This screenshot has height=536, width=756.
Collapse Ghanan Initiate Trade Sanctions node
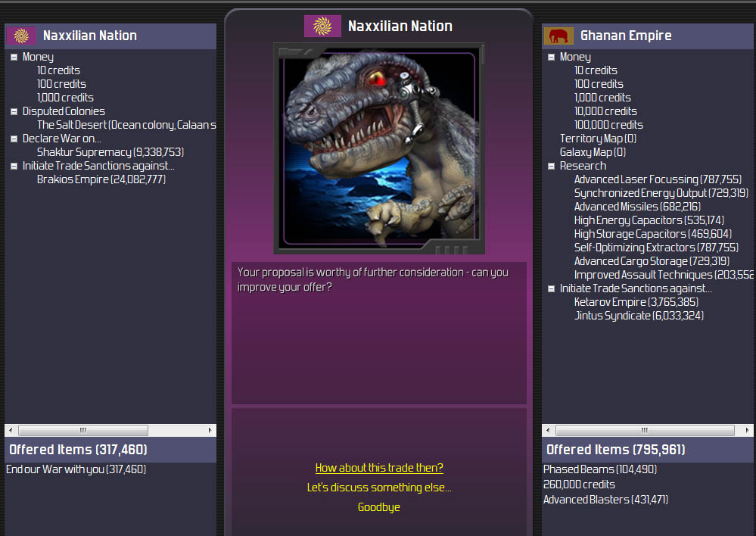[x=551, y=288]
